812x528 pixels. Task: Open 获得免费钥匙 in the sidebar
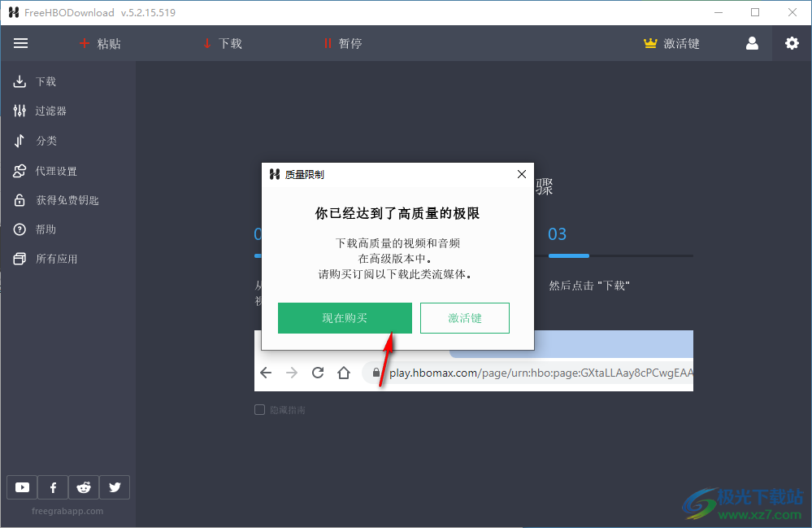(x=67, y=200)
